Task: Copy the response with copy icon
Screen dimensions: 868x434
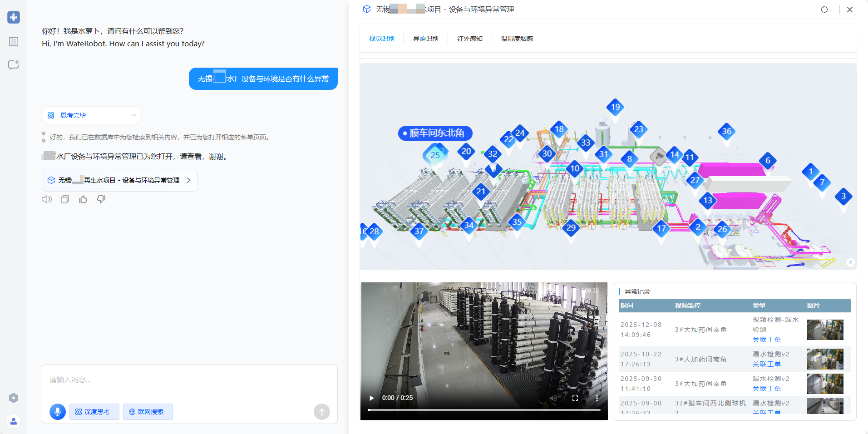Action: point(65,199)
